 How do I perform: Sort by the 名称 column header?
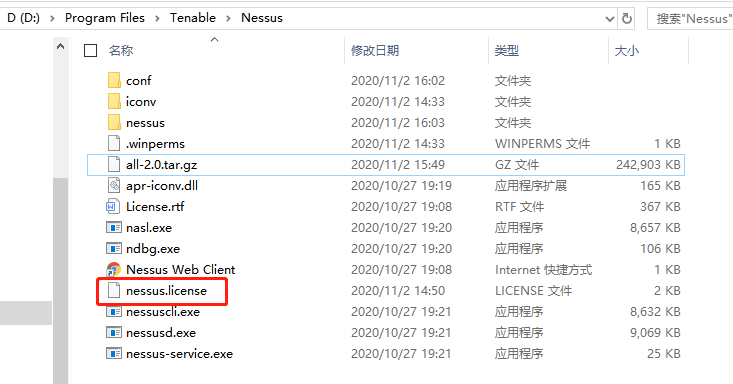coord(121,51)
